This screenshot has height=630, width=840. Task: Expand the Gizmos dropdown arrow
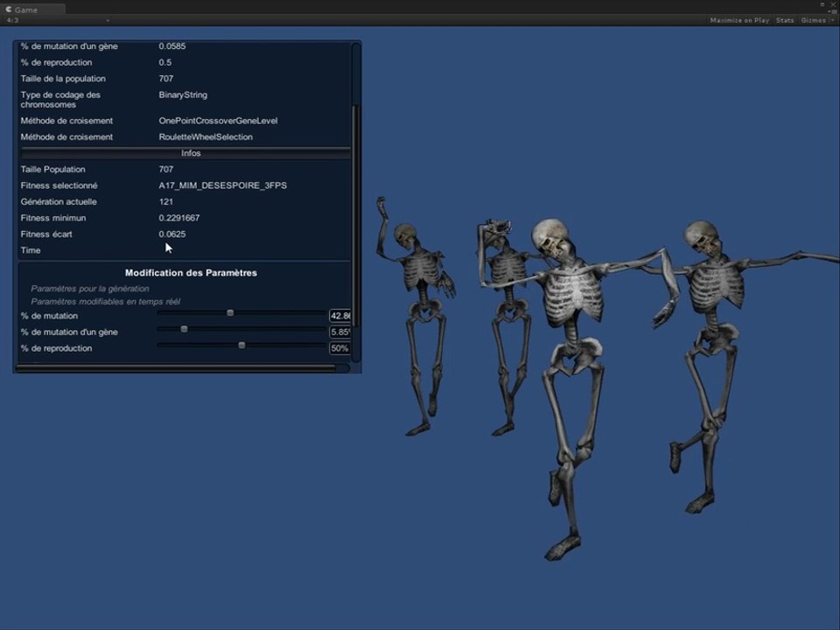click(x=831, y=20)
